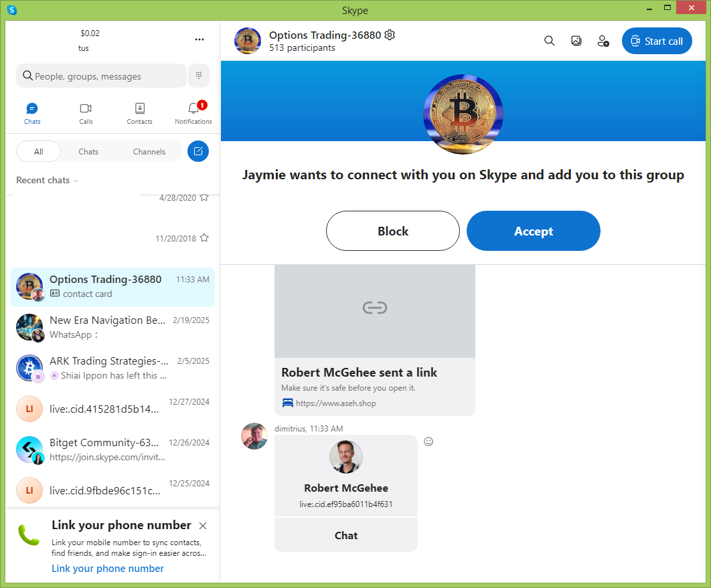Click the Robert McGehee sent a link title
This screenshot has width=711, height=588.
tap(359, 373)
